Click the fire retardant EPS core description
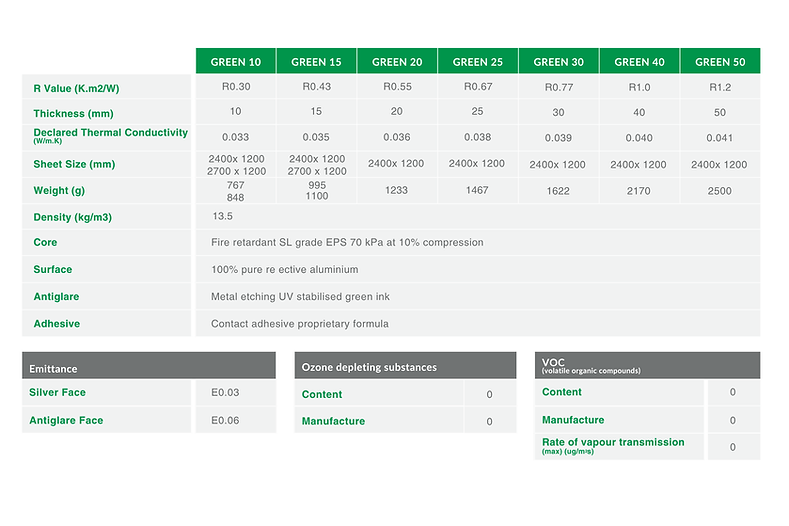This screenshot has width=789, height=526. 347,242
